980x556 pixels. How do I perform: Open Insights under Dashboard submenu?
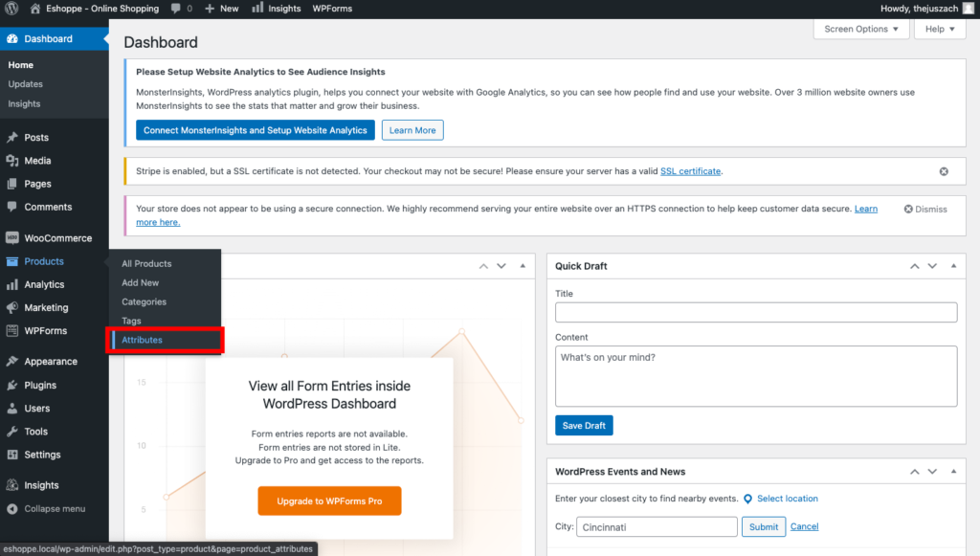click(x=24, y=103)
